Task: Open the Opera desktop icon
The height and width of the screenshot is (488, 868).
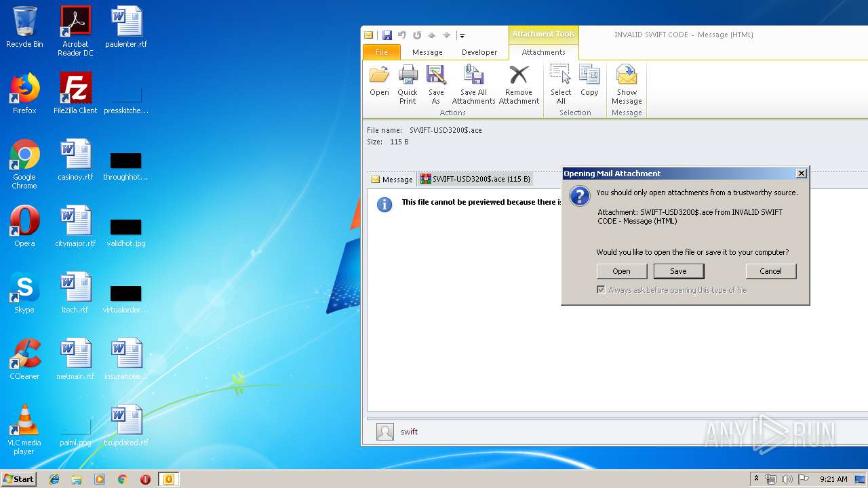Action: (x=24, y=226)
